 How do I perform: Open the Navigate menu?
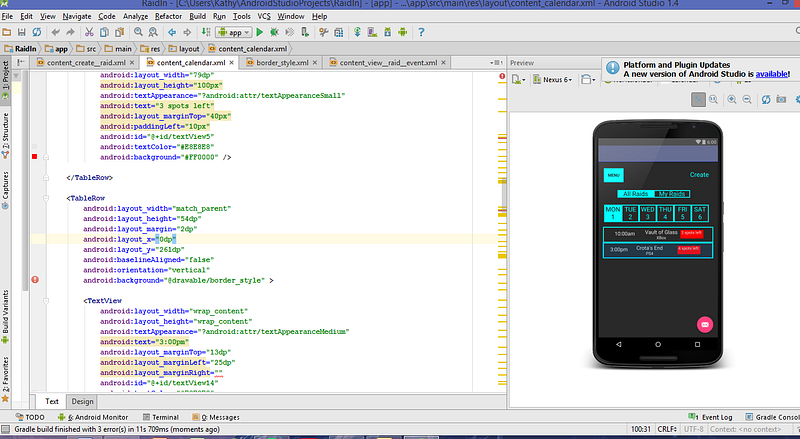pos(77,16)
